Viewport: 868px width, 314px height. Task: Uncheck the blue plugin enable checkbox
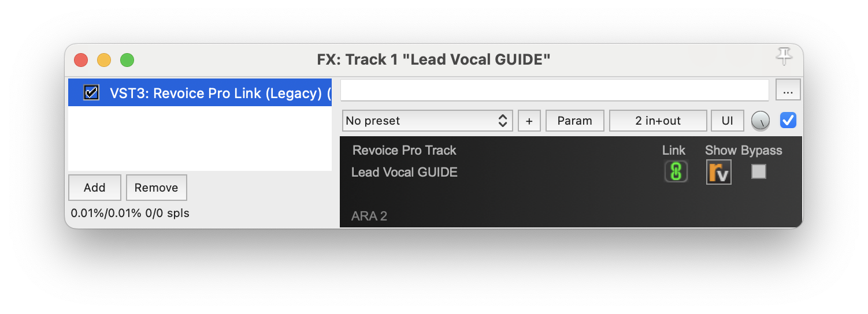[788, 120]
